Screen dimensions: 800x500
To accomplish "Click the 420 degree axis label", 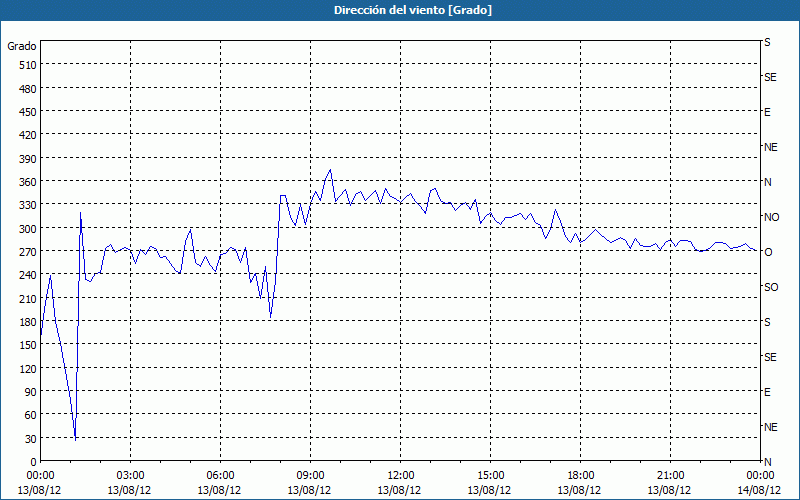I will [28, 135].
